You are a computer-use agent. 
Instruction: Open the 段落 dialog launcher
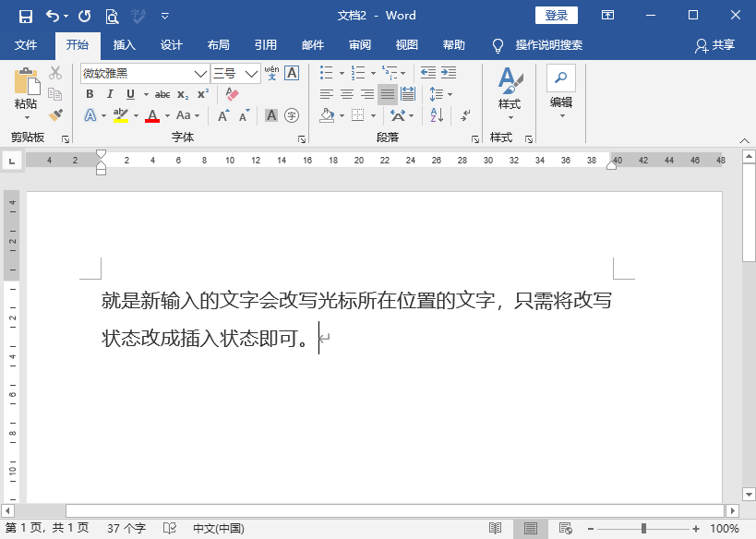pos(475,139)
